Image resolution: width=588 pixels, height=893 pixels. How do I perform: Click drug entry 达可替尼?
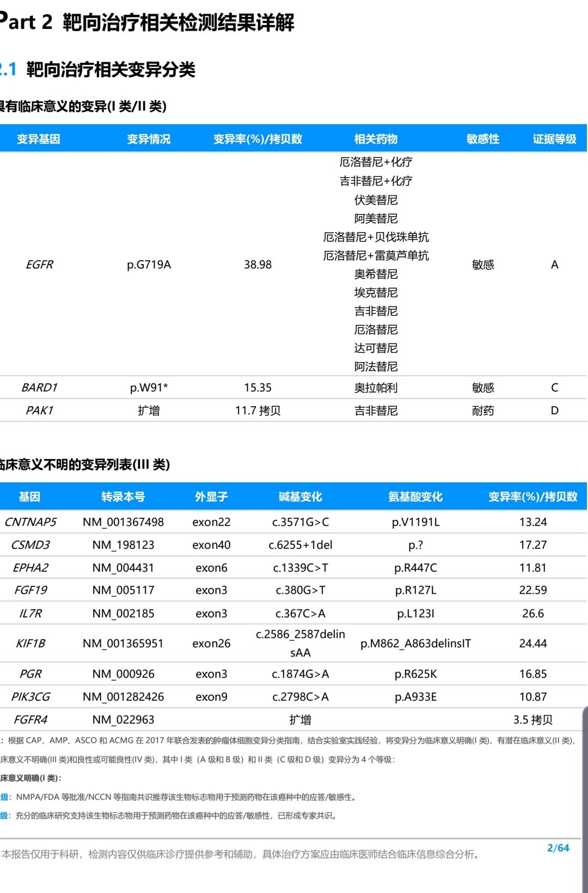[376, 348]
